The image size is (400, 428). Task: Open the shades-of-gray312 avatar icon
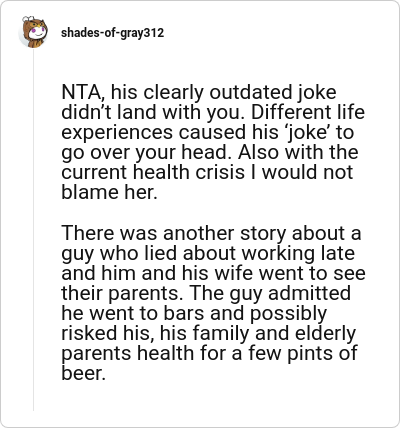coord(33,32)
